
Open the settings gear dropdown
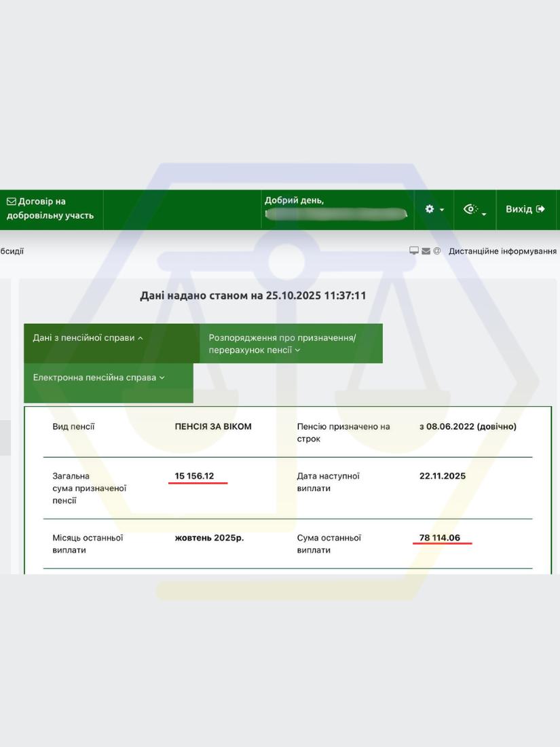(x=434, y=209)
